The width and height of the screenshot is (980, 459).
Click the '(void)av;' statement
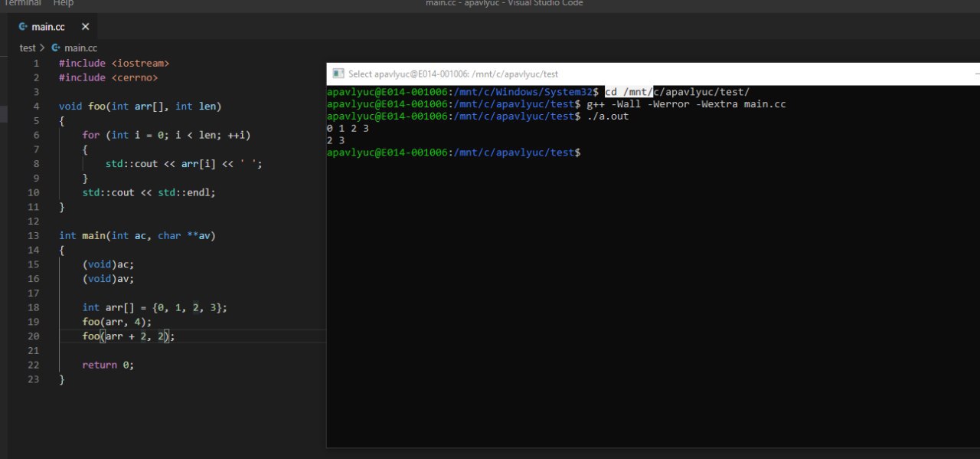(108, 279)
